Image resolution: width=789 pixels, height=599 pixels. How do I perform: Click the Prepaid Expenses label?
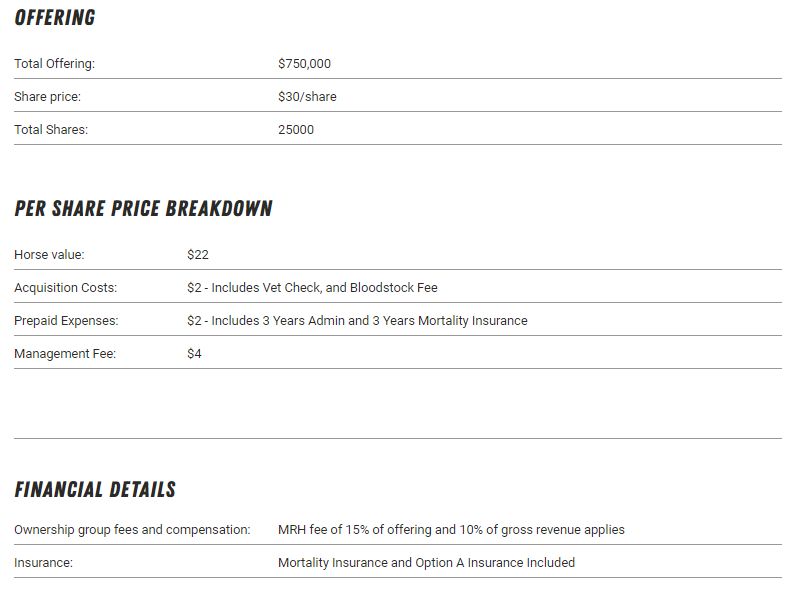coord(66,321)
